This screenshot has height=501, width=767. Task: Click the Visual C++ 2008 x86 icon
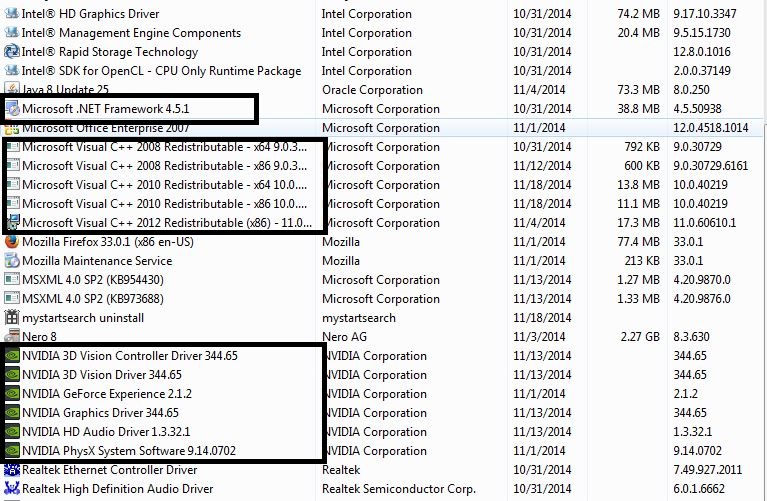pos(13,166)
